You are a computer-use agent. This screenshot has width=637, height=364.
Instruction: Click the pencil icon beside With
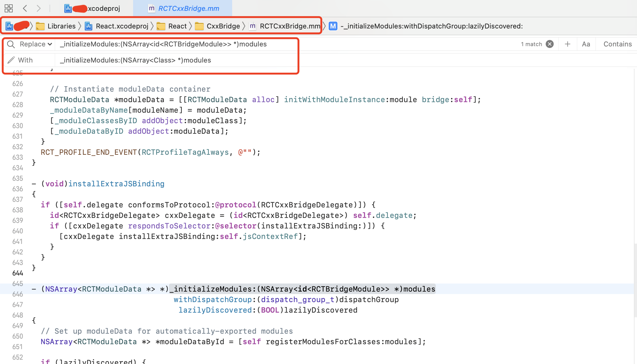click(x=11, y=60)
